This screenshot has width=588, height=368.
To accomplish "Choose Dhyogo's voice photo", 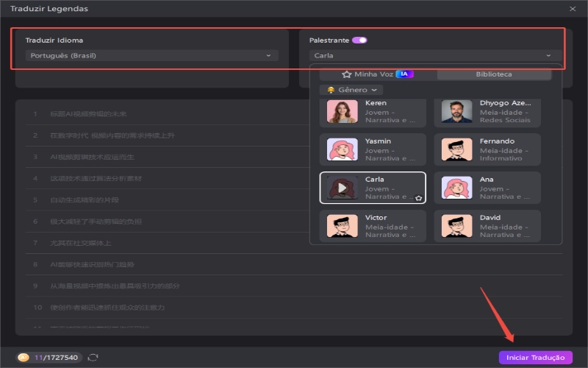I will click(456, 112).
